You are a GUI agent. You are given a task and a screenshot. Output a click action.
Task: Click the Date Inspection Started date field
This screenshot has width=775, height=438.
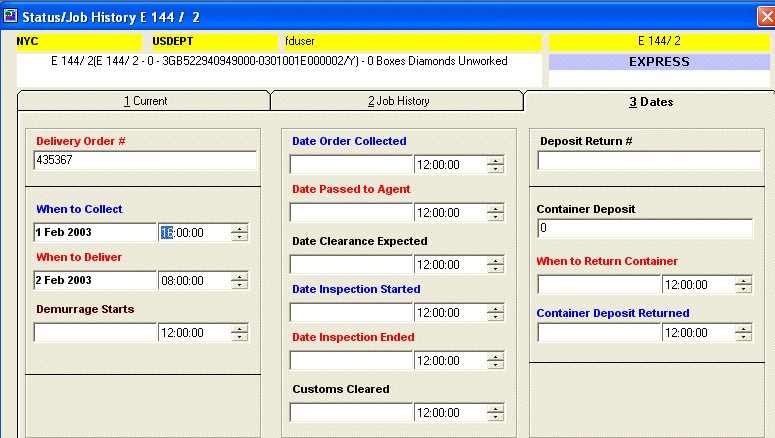pyautogui.click(x=351, y=312)
